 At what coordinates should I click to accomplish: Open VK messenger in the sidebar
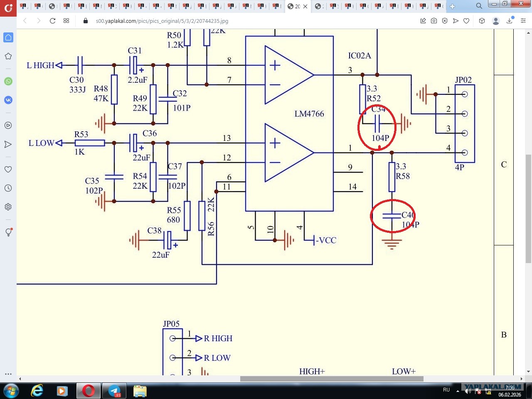point(8,100)
